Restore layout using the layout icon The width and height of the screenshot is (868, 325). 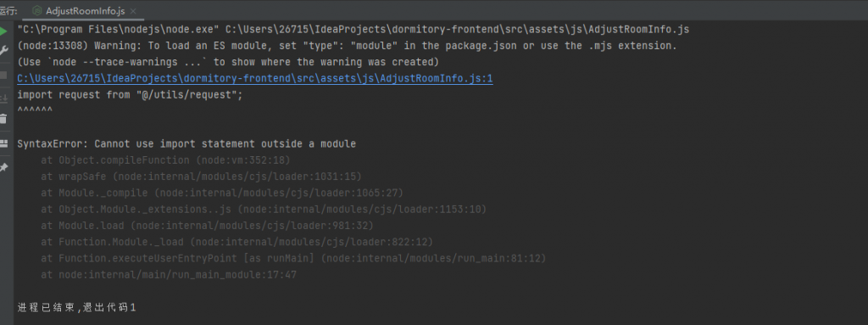point(4,143)
